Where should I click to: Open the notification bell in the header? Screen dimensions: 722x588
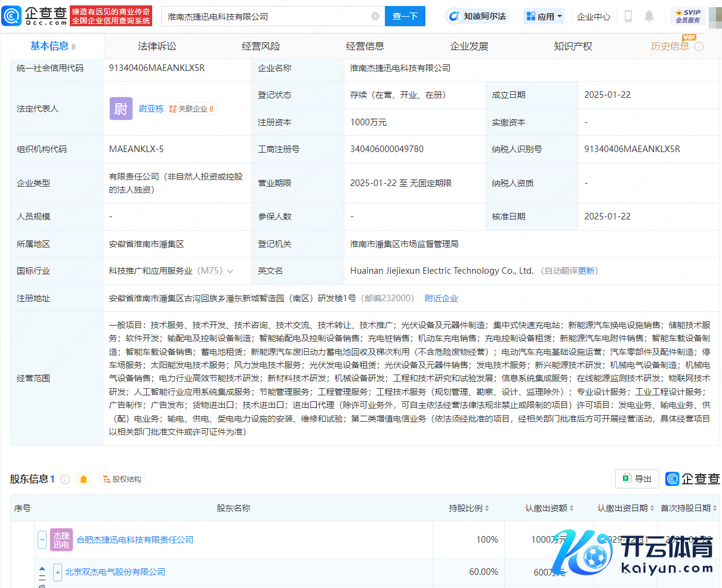pyautogui.click(x=649, y=17)
